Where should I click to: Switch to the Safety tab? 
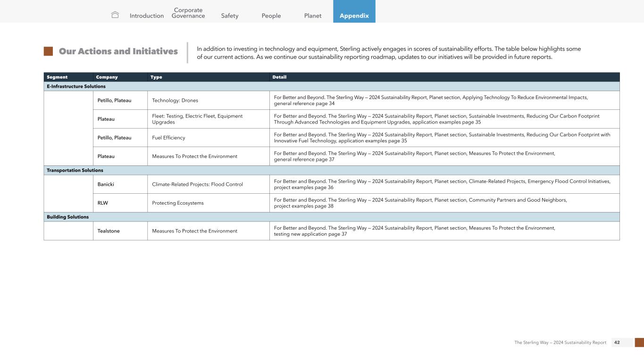(x=230, y=16)
